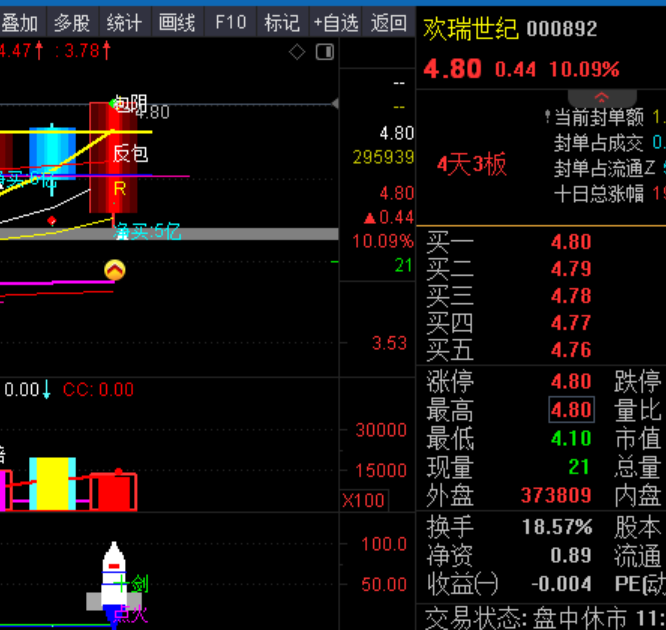Screen dimensions: 666x630
Task: Open the 叠加 overlay menu
Action: [20, 22]
